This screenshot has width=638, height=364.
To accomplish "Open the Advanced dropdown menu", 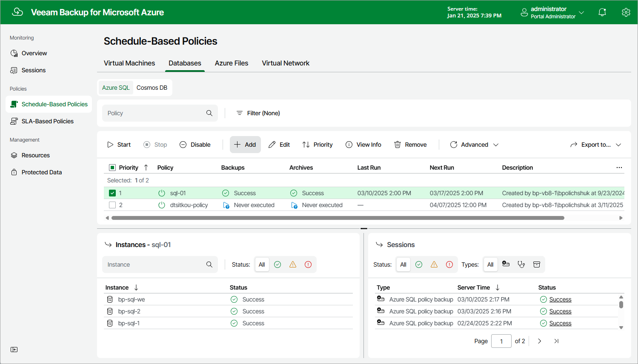I will (x=474, y=145).
